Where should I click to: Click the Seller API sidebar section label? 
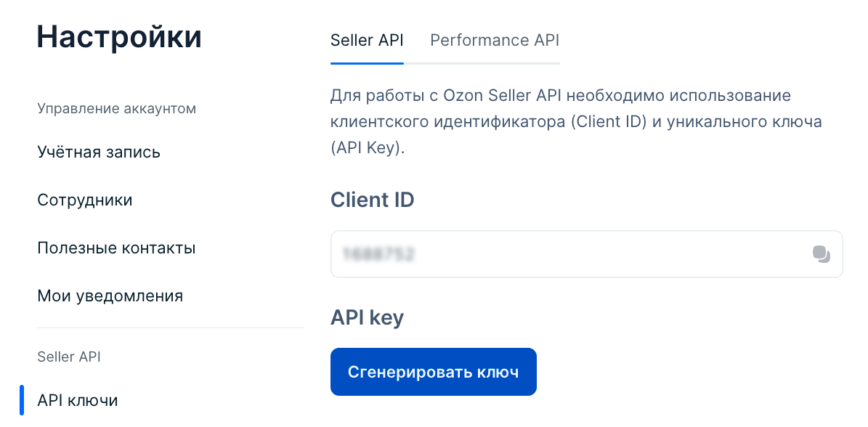[69, 357]
